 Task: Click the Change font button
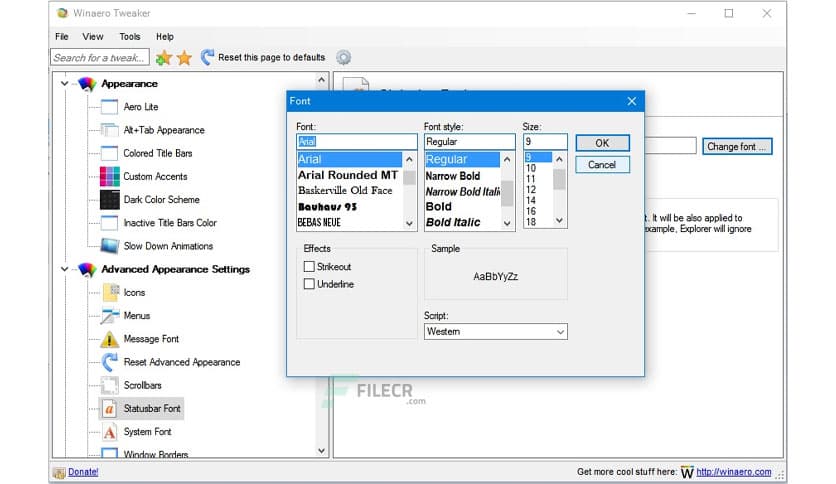[x=737, y=147]
